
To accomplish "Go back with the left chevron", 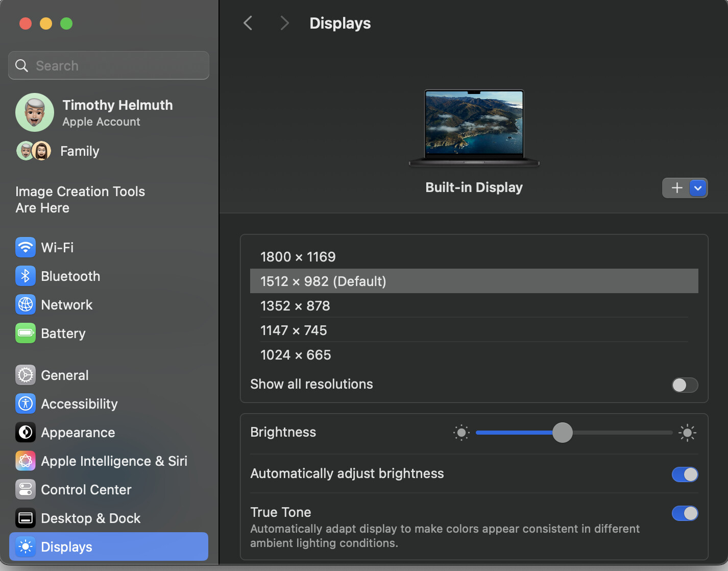I will pos(248,23).
